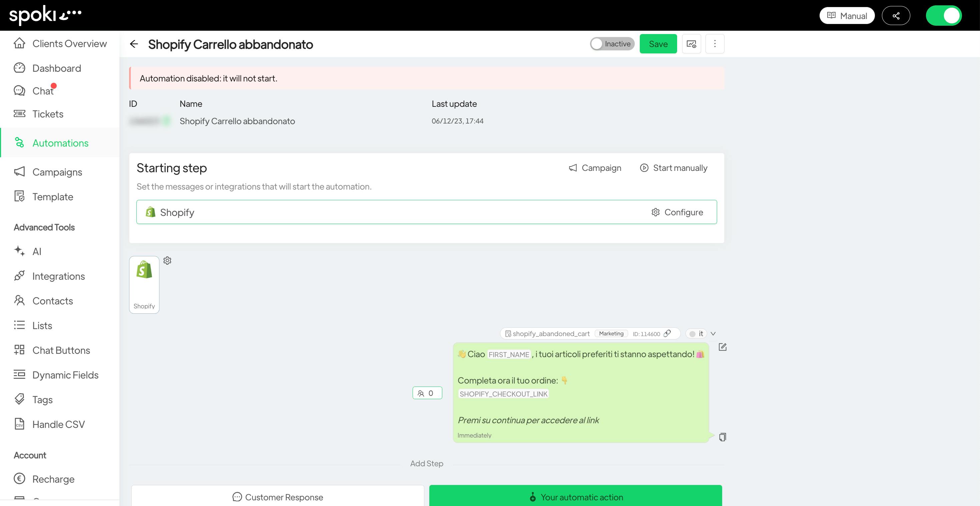Open the Chat section
This screenshot has height=506, width=980.
pyautogui.click(x=34, y=91)
